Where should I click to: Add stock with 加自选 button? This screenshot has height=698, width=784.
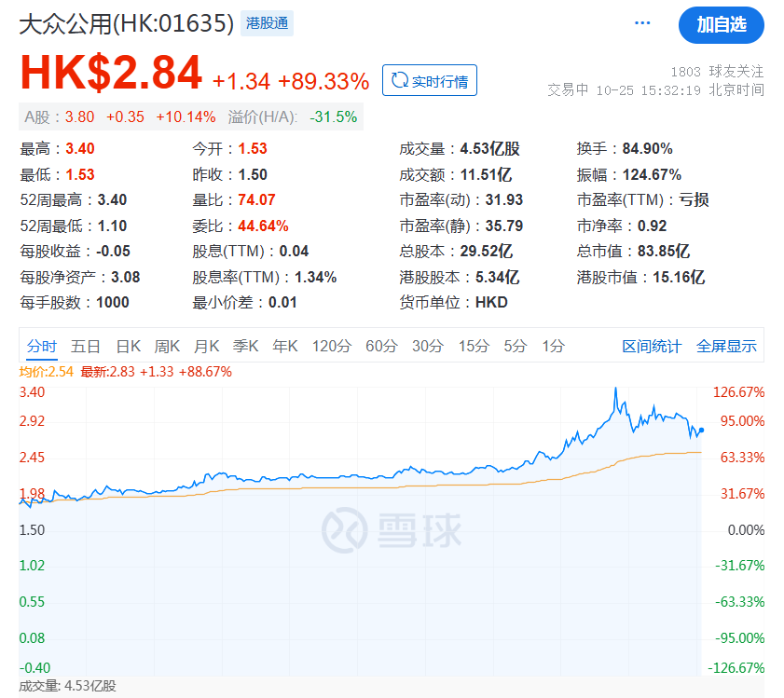point(721,25)
